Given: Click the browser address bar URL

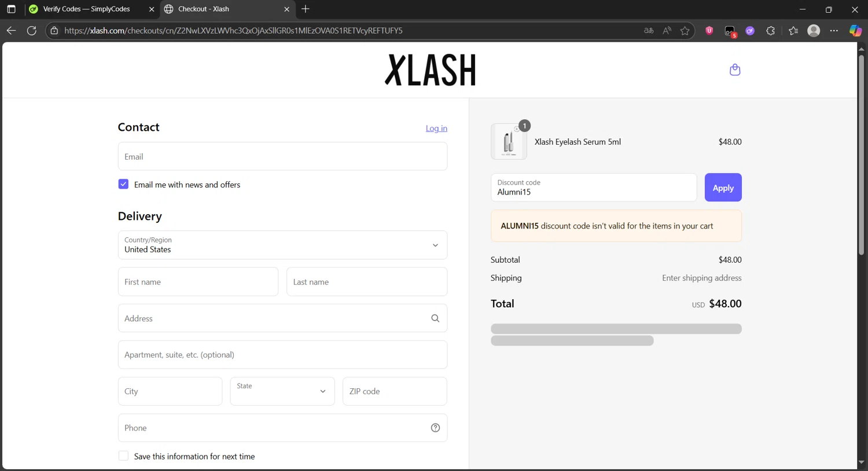Looking at the screenshot, I should pos(234,31).
